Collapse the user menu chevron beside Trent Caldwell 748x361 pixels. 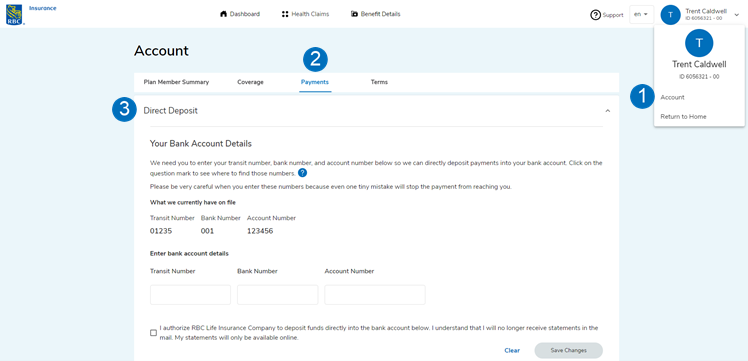736,15
